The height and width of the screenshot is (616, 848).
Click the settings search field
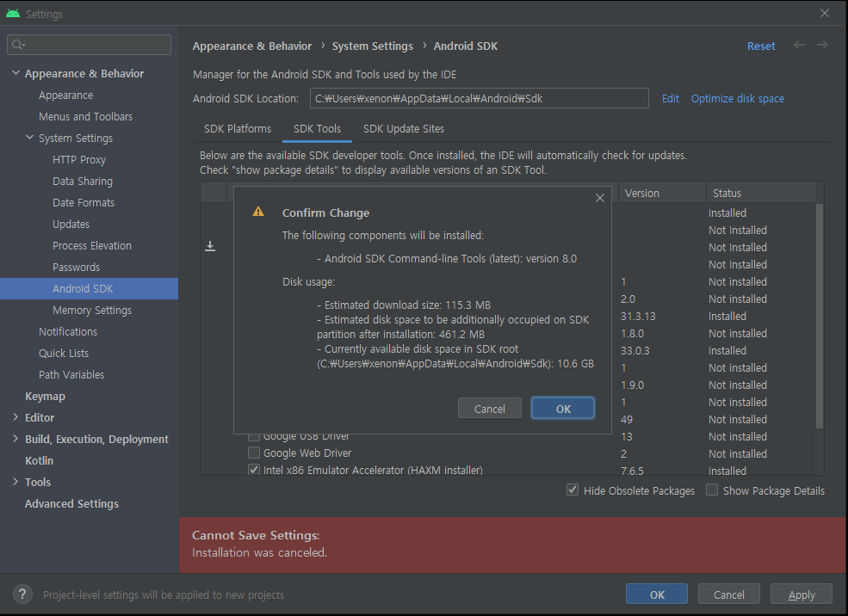90,45
